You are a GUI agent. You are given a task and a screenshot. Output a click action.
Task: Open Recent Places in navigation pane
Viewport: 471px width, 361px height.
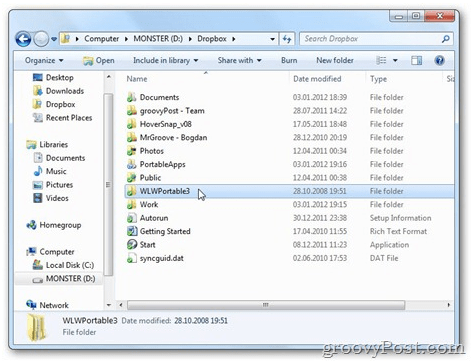point(62,118)
